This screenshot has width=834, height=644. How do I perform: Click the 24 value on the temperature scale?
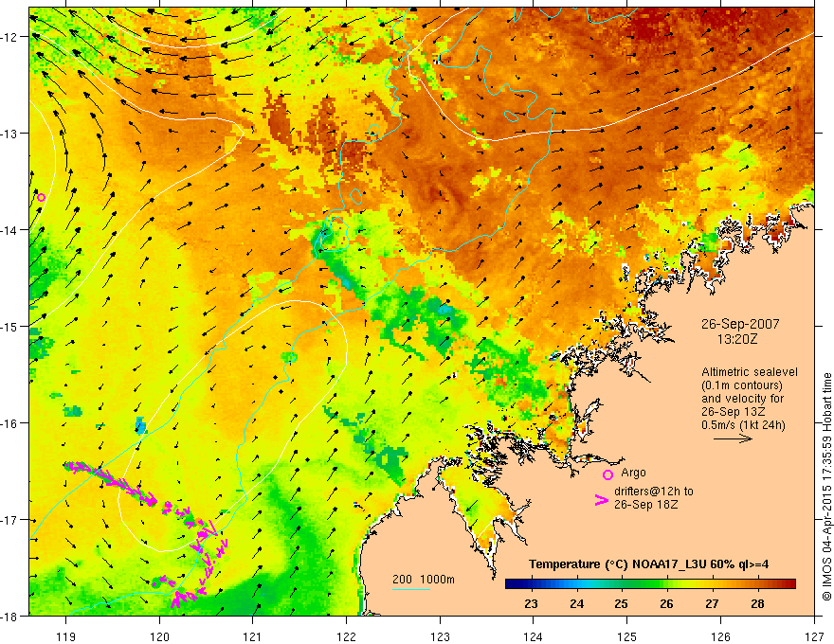point(576,604)
